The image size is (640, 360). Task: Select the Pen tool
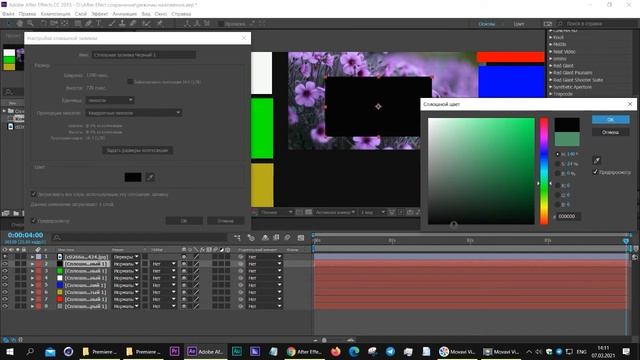tap(88, 24)
